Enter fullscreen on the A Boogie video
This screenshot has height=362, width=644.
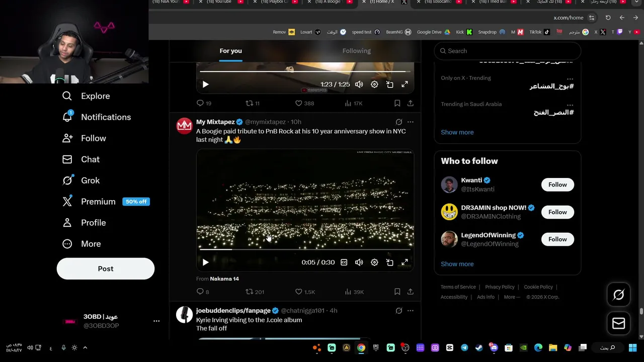point(405,262)
